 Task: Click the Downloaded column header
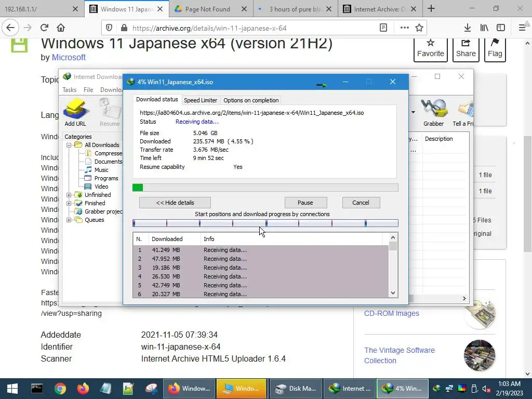[x=175, y=239]
